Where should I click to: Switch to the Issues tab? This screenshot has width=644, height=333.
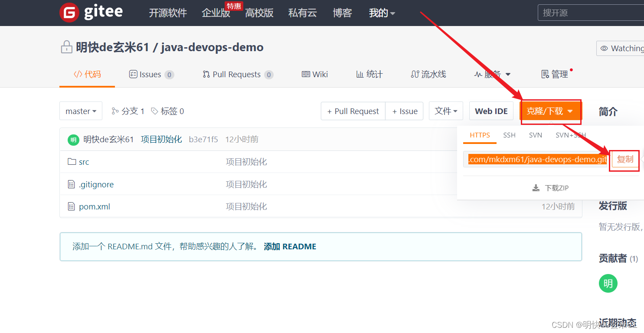[x=151, y=75]
